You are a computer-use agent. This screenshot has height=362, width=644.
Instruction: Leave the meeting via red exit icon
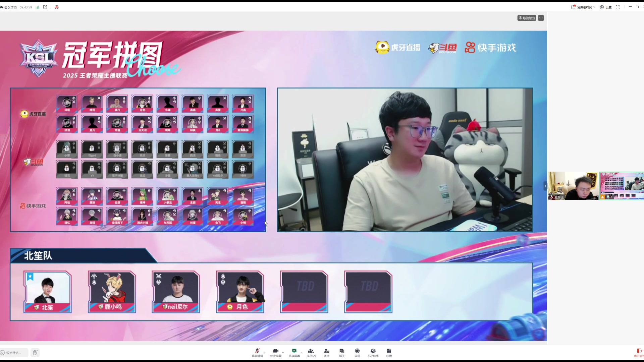coord(639,353)
